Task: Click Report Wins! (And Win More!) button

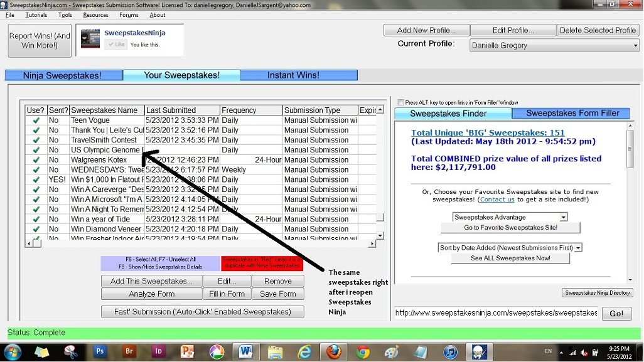Action: coord(40,41)
